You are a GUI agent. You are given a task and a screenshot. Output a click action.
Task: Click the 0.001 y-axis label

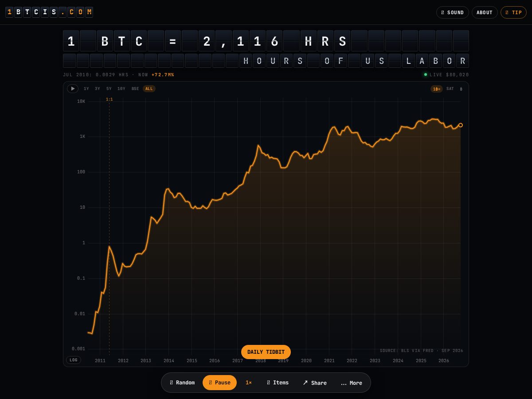point(78,349)
